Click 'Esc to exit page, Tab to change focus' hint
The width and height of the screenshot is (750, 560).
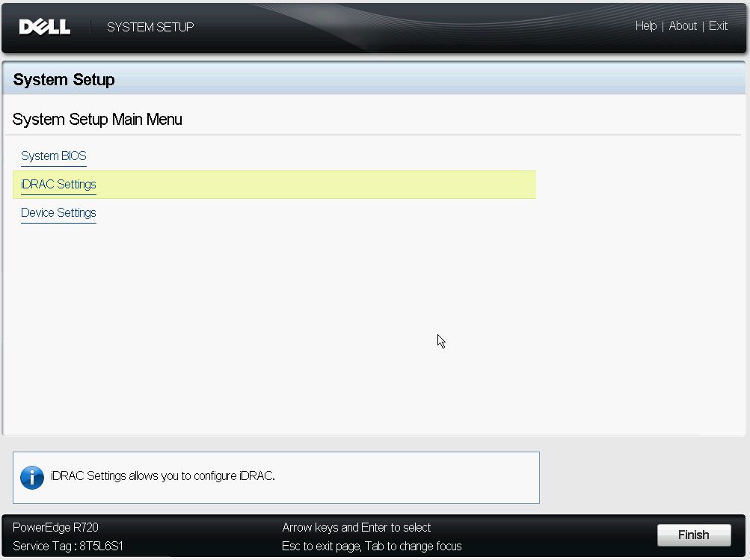pos(372,546)
